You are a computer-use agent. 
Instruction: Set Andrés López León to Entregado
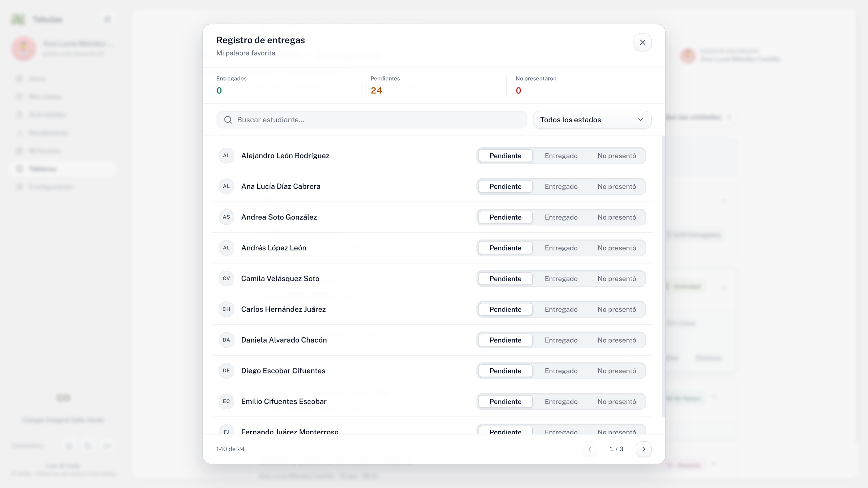click(x=561, y=248)
